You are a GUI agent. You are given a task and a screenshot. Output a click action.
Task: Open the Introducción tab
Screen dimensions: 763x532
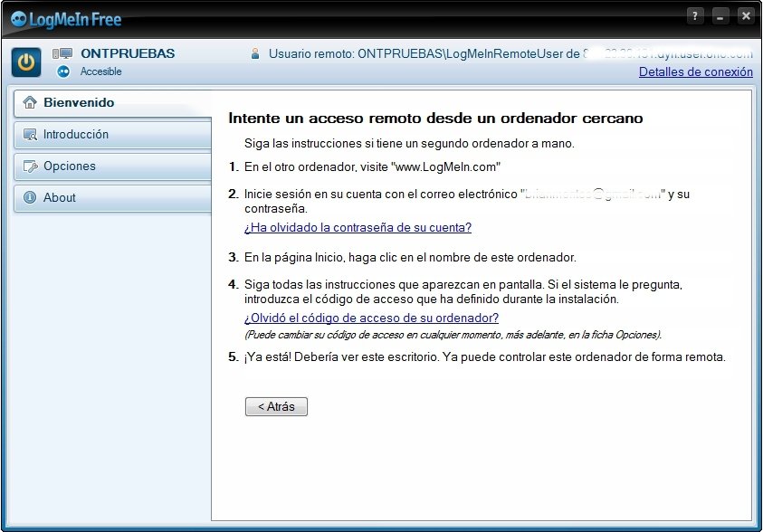(112, 135)
